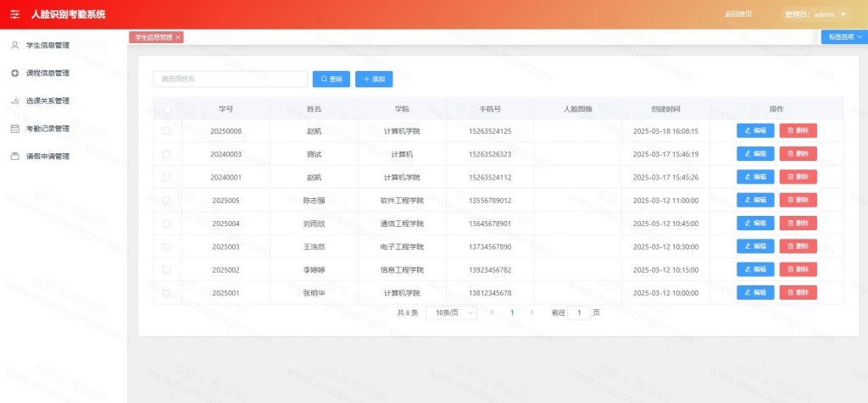Image resolution: width=868 pixels, height=403 pixels.
Task: Click timestamp 2025-03-12 10:30:00
Action: pos(666,246)
